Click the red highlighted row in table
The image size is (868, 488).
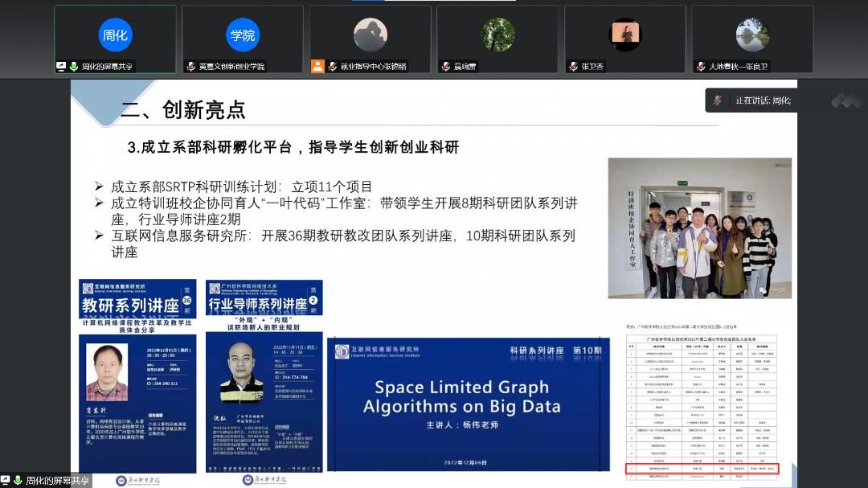pyautogui.click(x=702, y=467)
